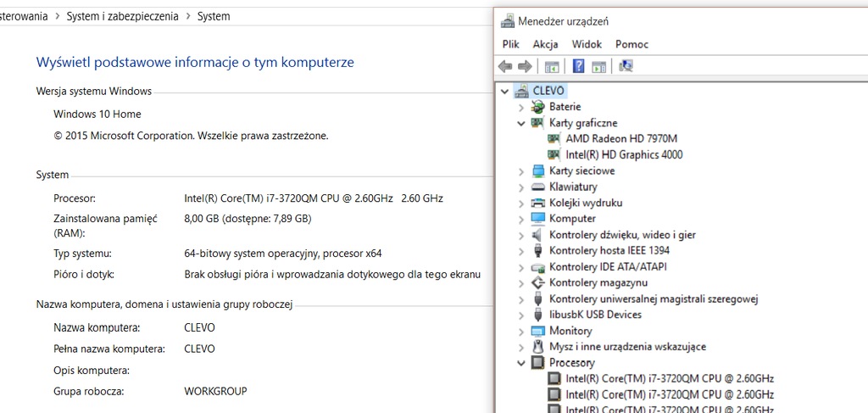
Task: Collapse the Karty graficzne category
Action: pos(521,123)
